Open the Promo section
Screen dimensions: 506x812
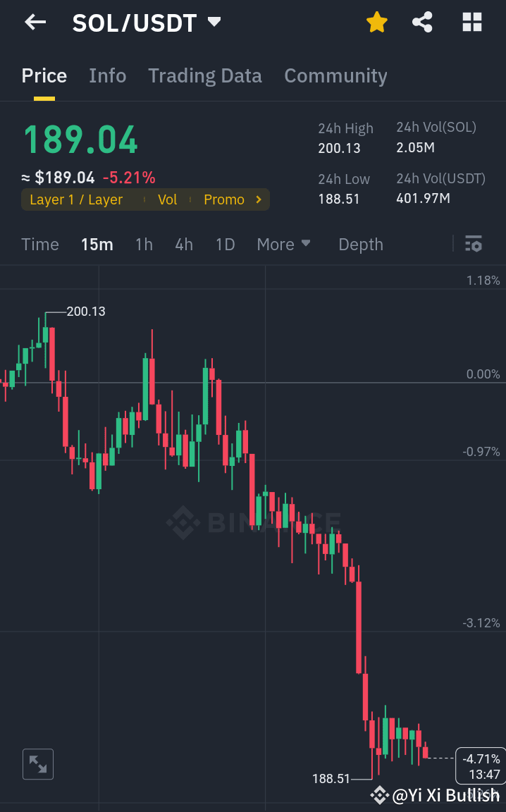click(x=224, y=199)
